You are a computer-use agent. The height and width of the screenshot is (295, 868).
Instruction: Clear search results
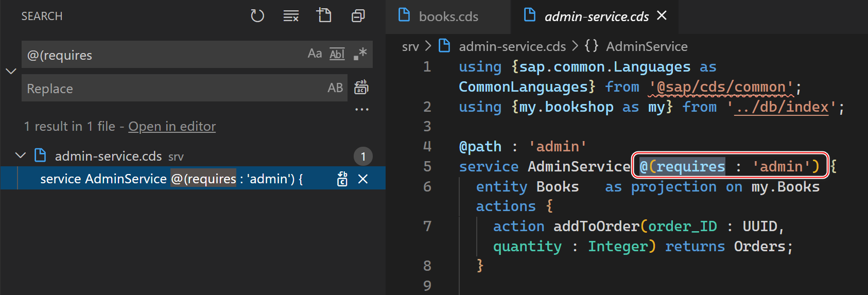[291, 16]
